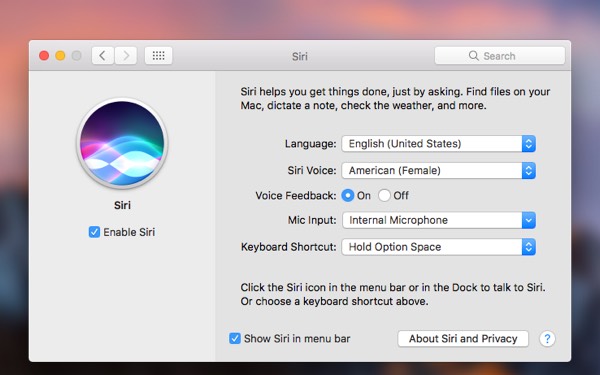The image size is (600, 375).
Task: Click About Siri and Privacy button
Action: pos(463,339)
